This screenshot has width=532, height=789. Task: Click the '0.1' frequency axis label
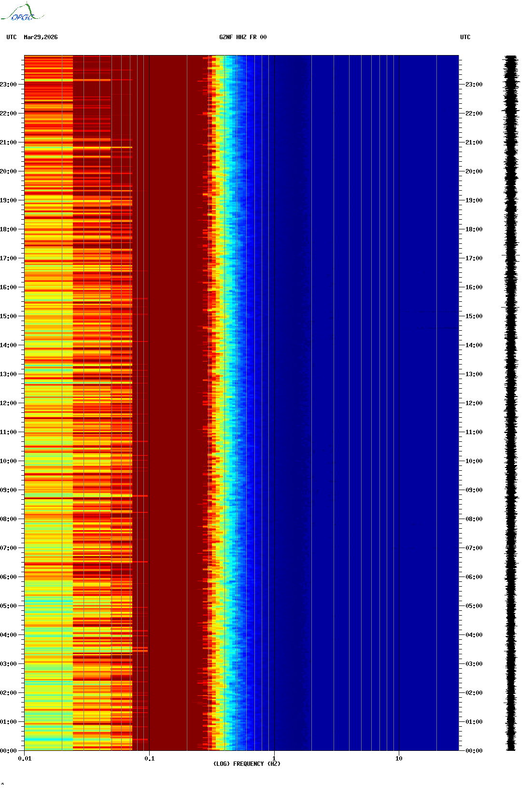pyautogui.click(x=150, y=759)
